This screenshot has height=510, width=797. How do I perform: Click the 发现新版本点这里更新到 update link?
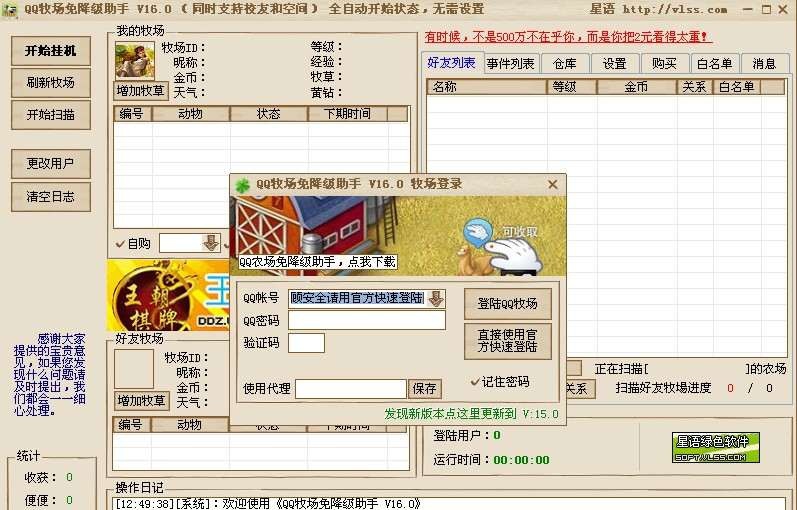tap(471, 414)
